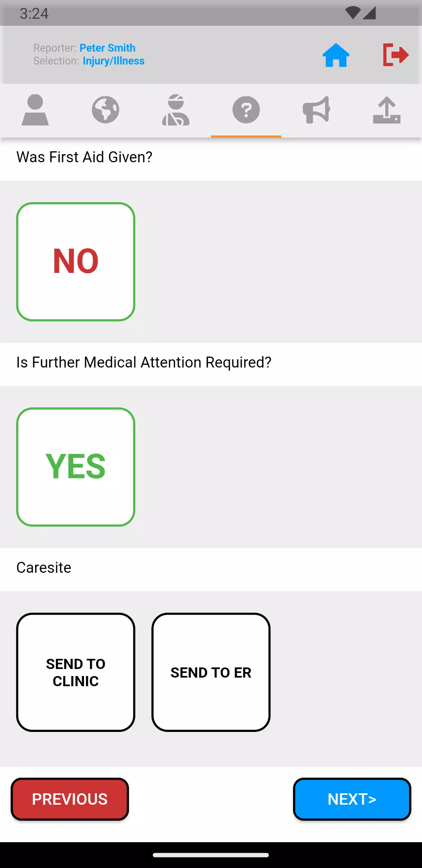Tap the Injury/Illness selection text
The height and width of the screenshot is (868, 422).
pos(113,61)
